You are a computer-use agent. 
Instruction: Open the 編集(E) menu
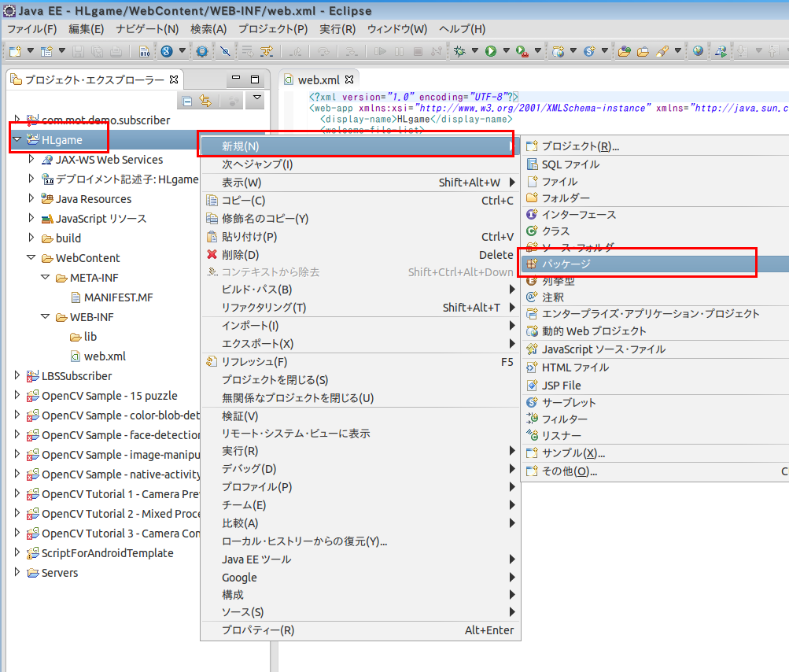pos(86,29)
